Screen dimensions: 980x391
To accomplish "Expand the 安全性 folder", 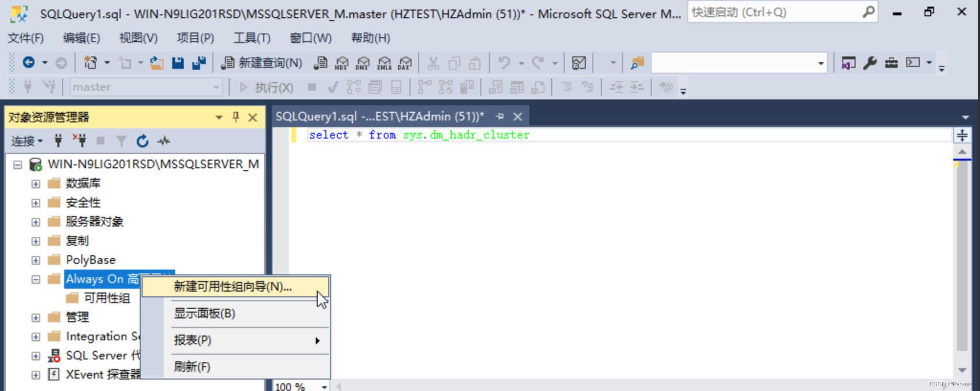I will coord(36,203).
